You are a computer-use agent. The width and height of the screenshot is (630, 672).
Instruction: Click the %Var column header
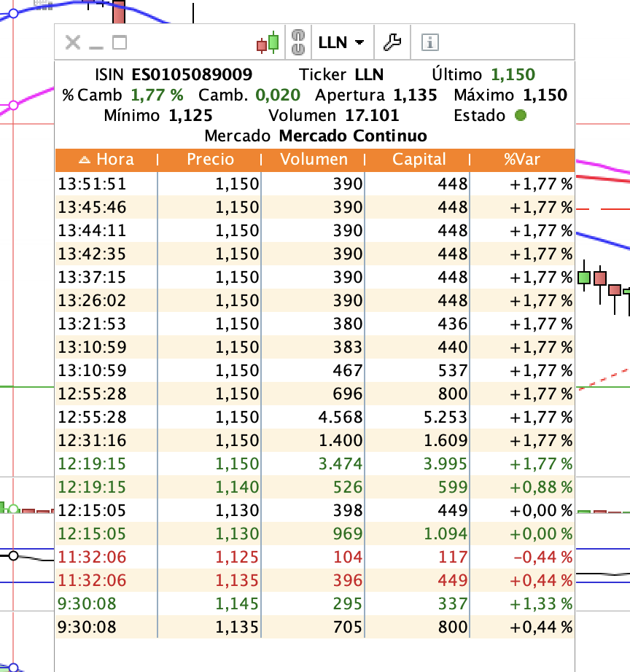[521, 160]
